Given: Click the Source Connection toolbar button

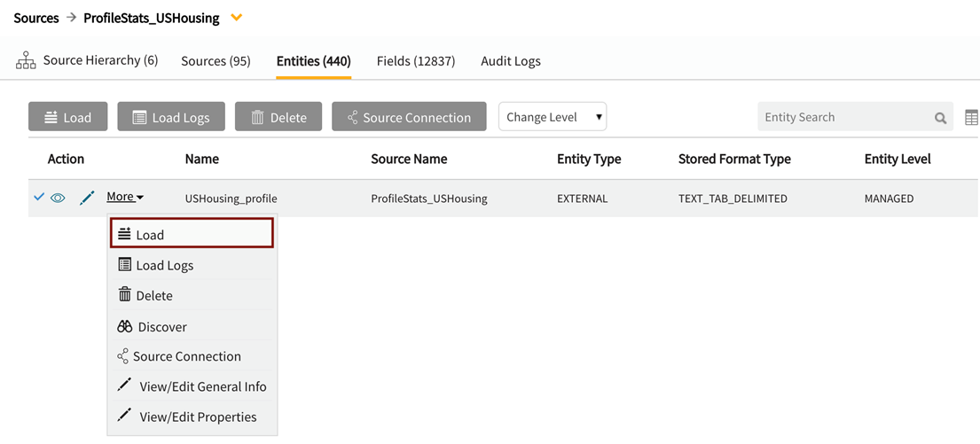Looking at the screenshot, I should [x=409, y=117].
